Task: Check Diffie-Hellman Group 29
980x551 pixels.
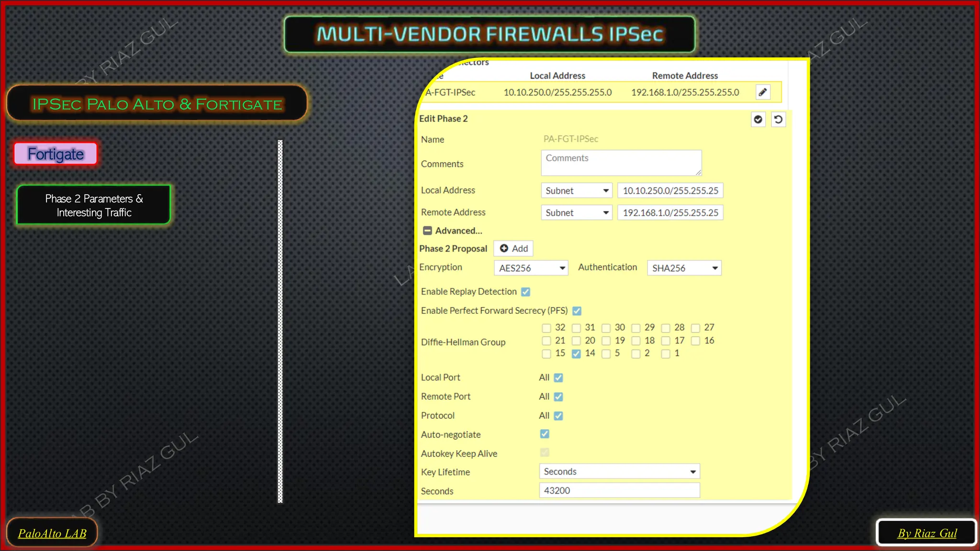Action: click(635, 328)
